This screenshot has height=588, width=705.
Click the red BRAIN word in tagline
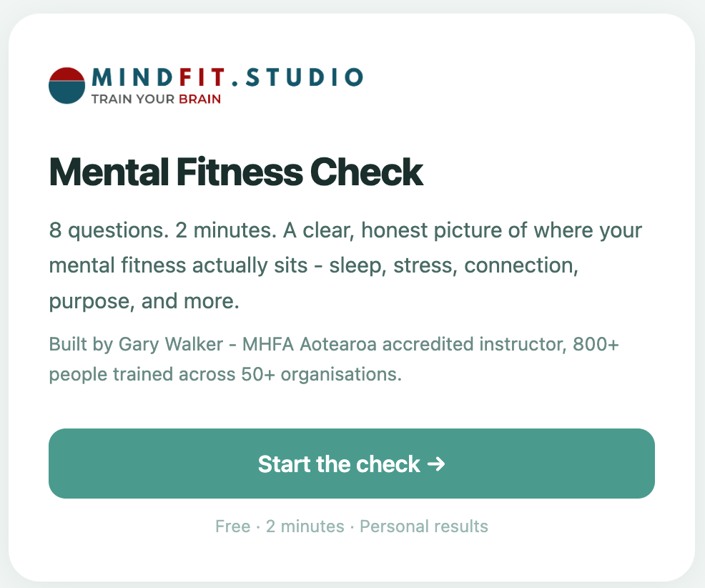tap(199, 99)
